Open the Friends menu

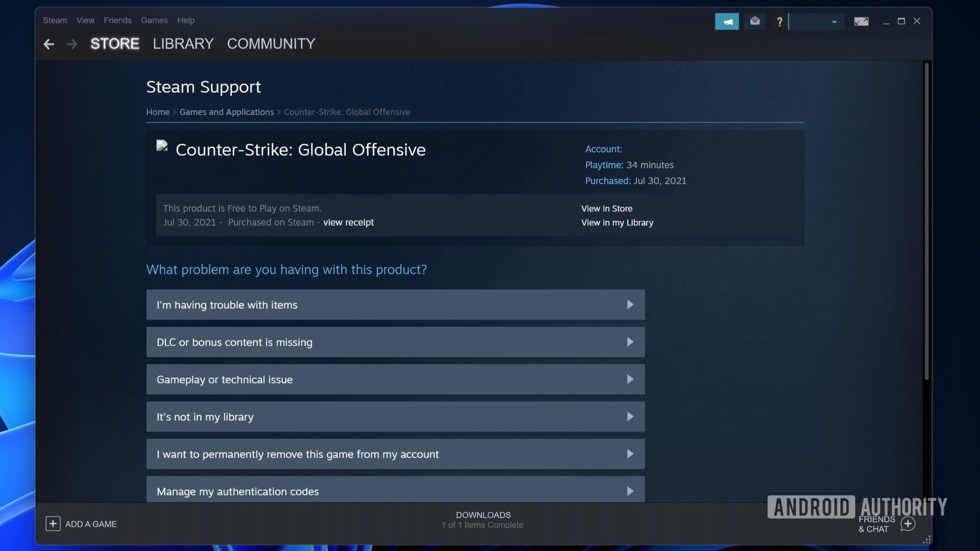click(x=117, y=20)
